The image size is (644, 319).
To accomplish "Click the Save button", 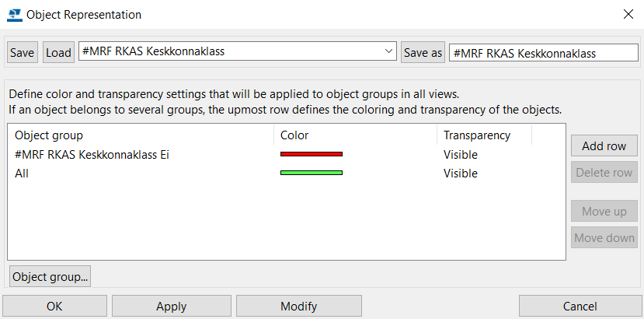I will pos(23,52).
